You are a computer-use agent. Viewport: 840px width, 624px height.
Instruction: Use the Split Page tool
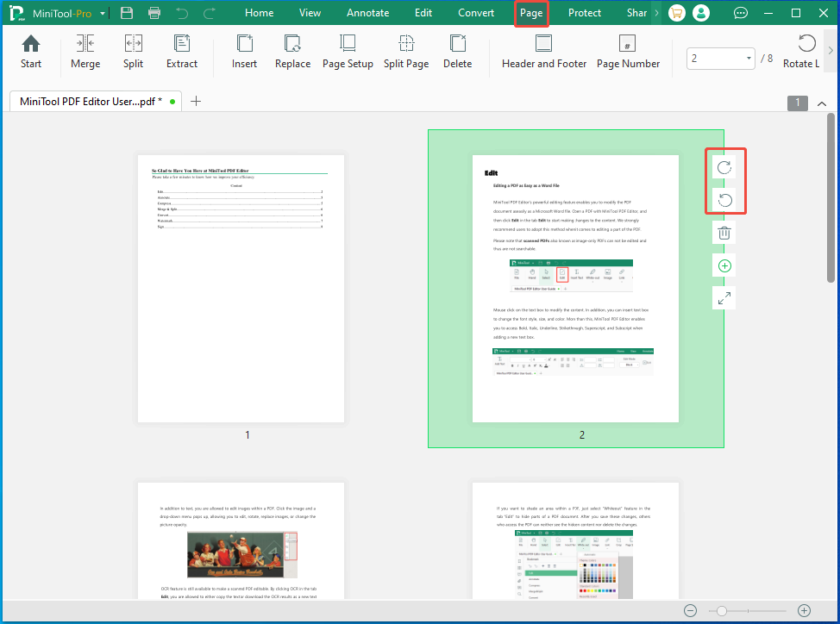406,52
